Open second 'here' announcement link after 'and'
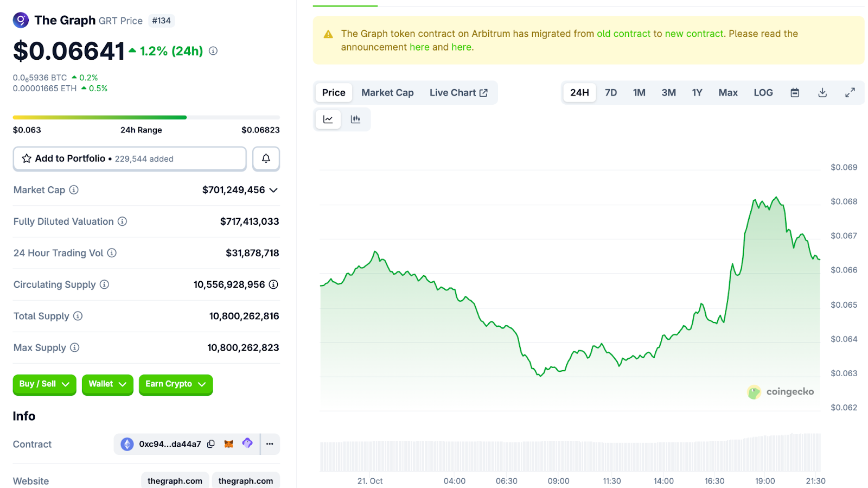868x488 pixels. tap(462, 47)
